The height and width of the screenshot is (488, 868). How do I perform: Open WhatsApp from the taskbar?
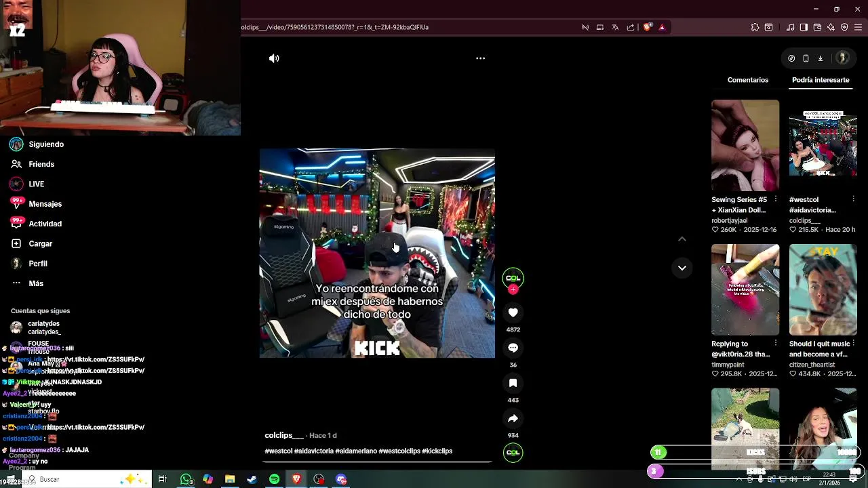[x=186, y=479]
